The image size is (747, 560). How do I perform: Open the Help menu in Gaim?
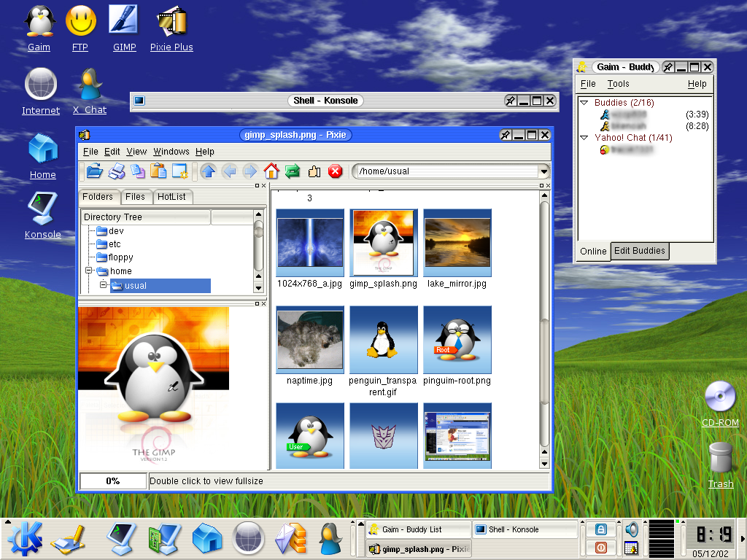pyautogui.click(x=697, y=84)
